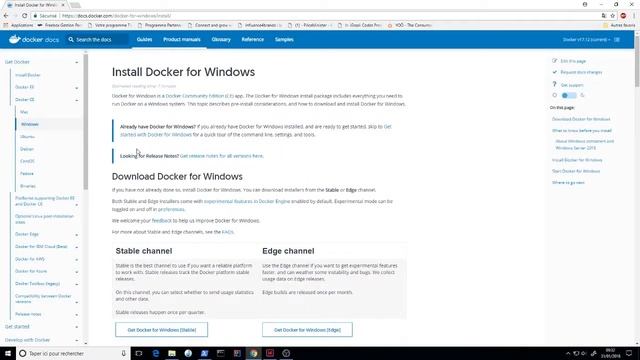The image size is (640, 360).
Task: Expand the Release notes sidebar section
Action: [x=77, y=315]
